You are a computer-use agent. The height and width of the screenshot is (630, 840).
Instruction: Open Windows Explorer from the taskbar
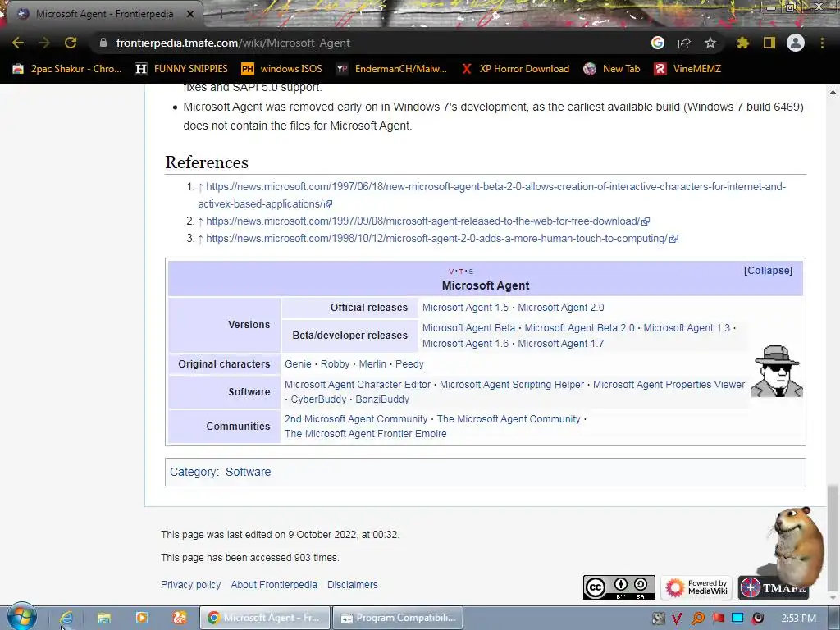point(104,618)
